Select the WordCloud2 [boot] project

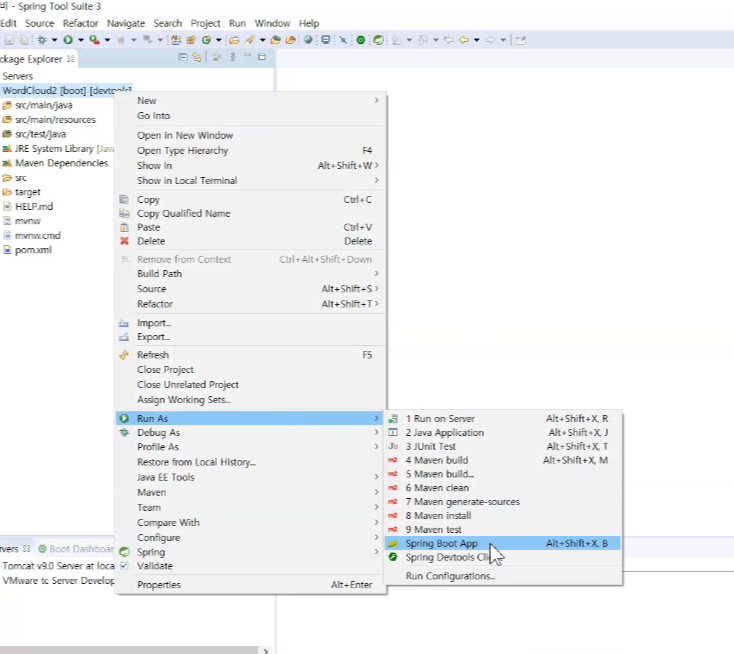point(66,90)
